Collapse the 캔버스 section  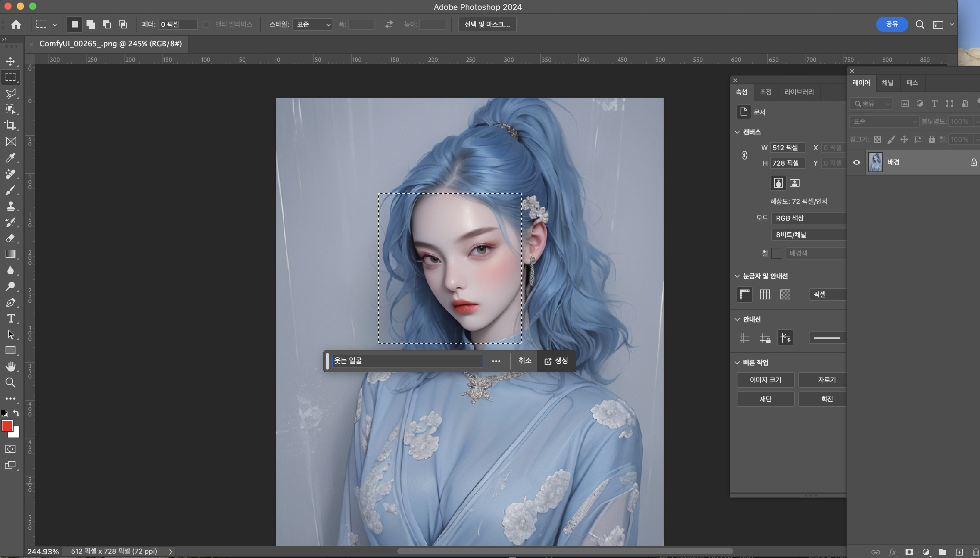(x=737, y=132)
